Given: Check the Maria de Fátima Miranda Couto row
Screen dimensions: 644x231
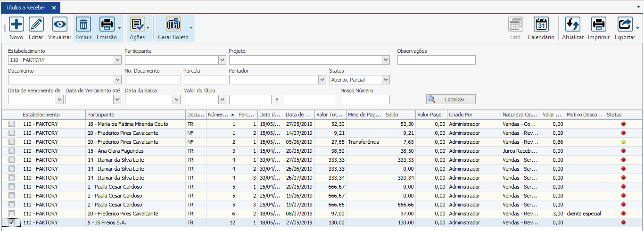Looking at the screenshot, I should point(12,124).
